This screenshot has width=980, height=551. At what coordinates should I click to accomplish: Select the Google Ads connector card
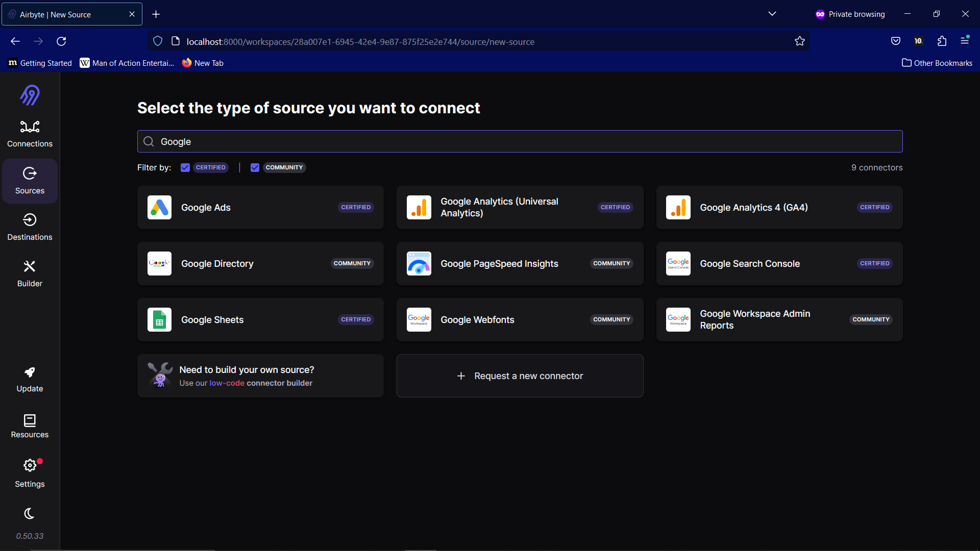(260, 208)
